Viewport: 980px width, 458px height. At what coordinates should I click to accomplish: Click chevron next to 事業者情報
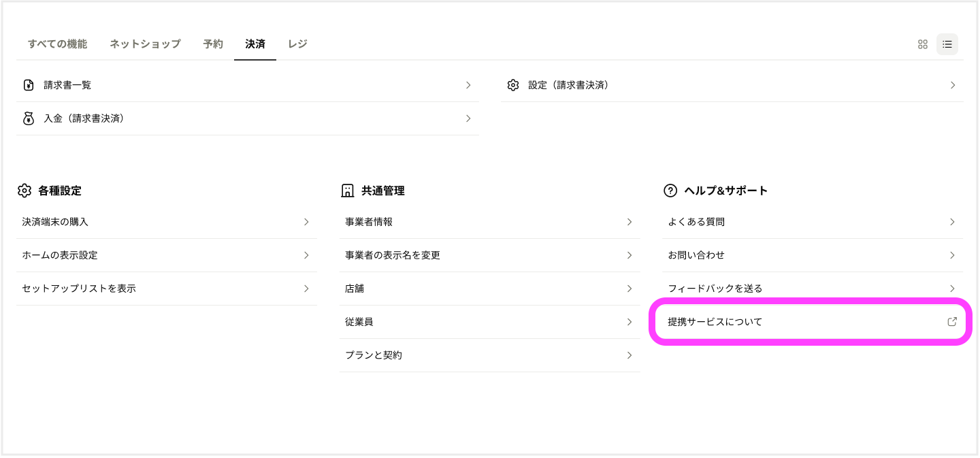630,222
